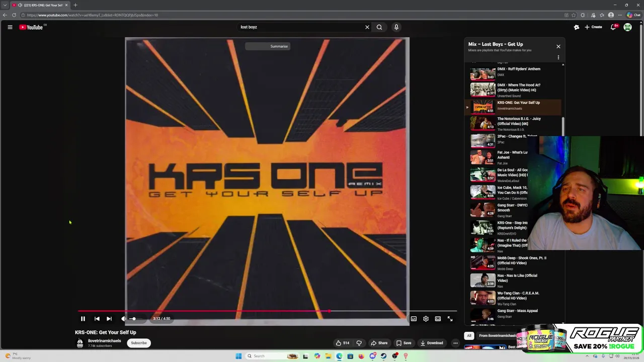This screenshot has height=362, width=644.
Task: Open browser Settings and more ellipsis
Action: pos(620,15)
